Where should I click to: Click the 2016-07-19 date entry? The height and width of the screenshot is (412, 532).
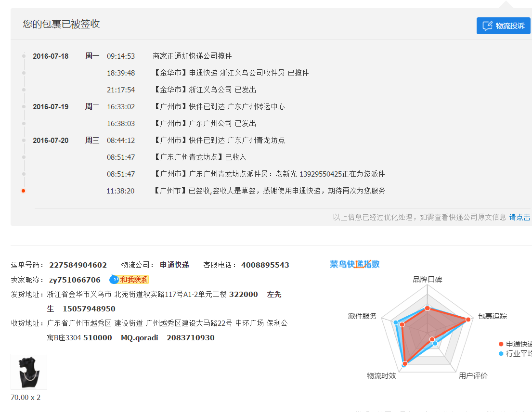[x=51, y=107]
